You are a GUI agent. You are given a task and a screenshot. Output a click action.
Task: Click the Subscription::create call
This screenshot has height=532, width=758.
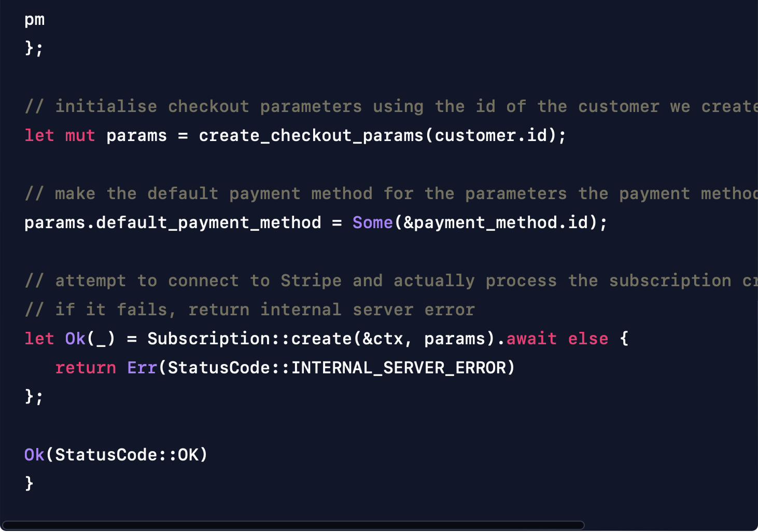pos(249,339)
